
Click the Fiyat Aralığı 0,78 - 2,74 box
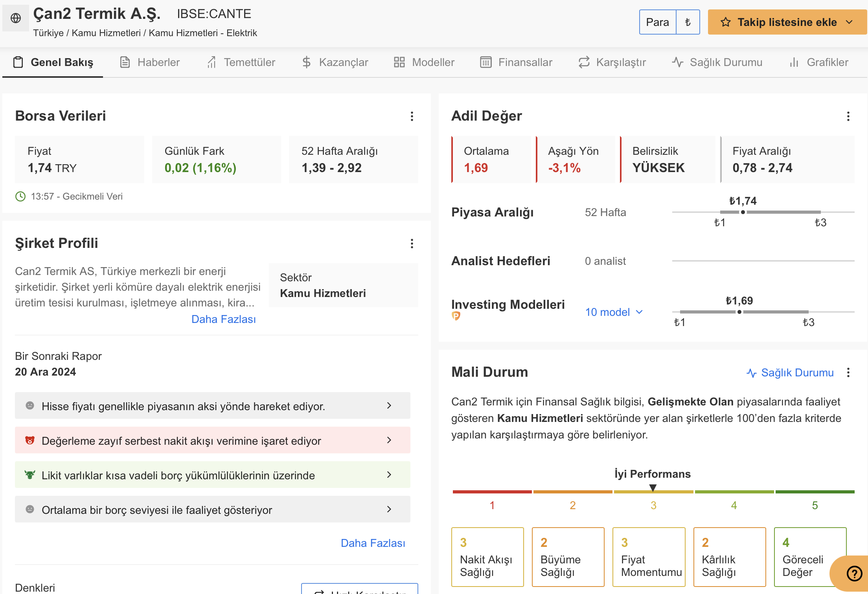click(x=787, y=159)
